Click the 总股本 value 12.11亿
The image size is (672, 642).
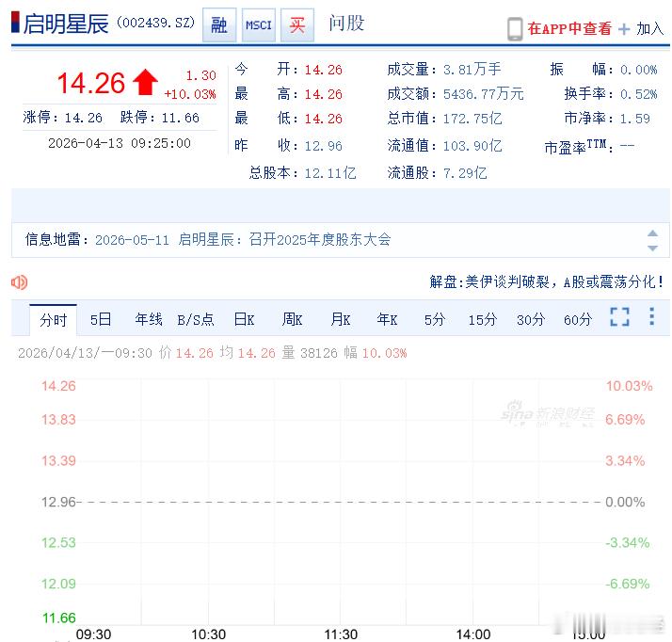(330, 173)
